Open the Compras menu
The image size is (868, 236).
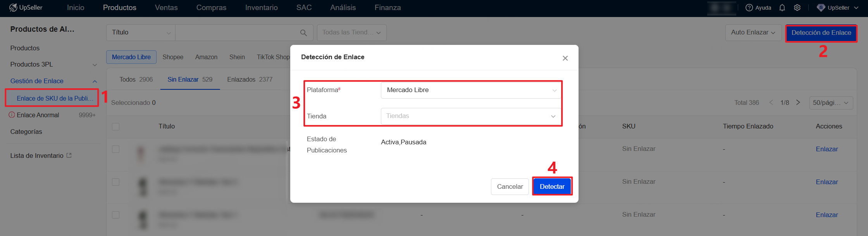pos(211,7)
